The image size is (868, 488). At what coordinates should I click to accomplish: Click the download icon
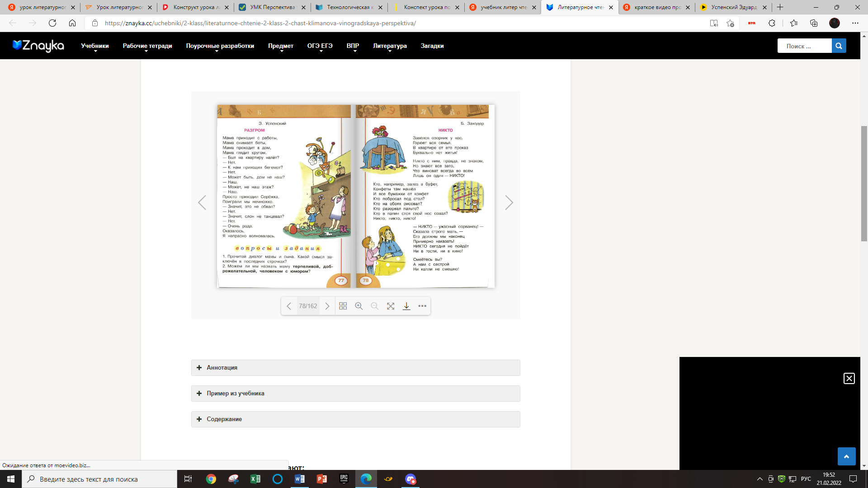click(x=406, y=305)
